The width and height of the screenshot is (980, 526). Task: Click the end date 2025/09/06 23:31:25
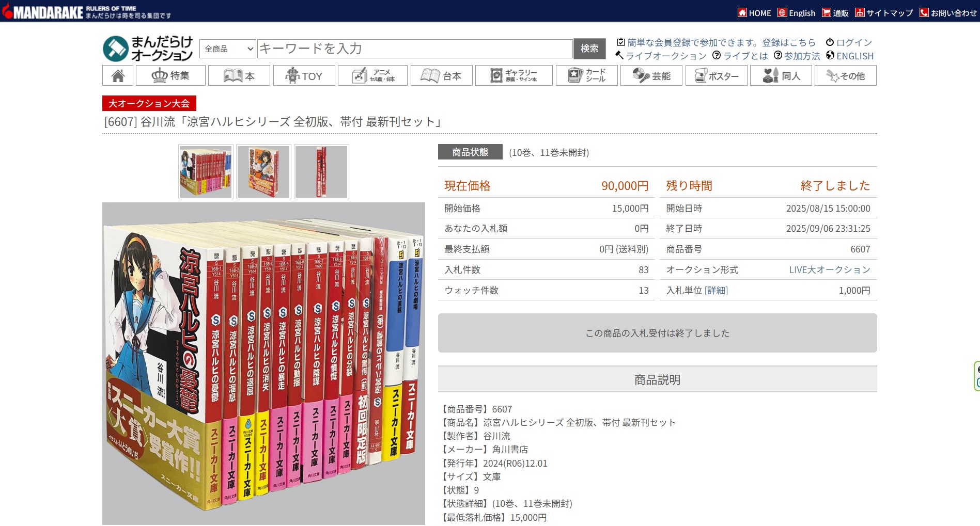point(828,228)
